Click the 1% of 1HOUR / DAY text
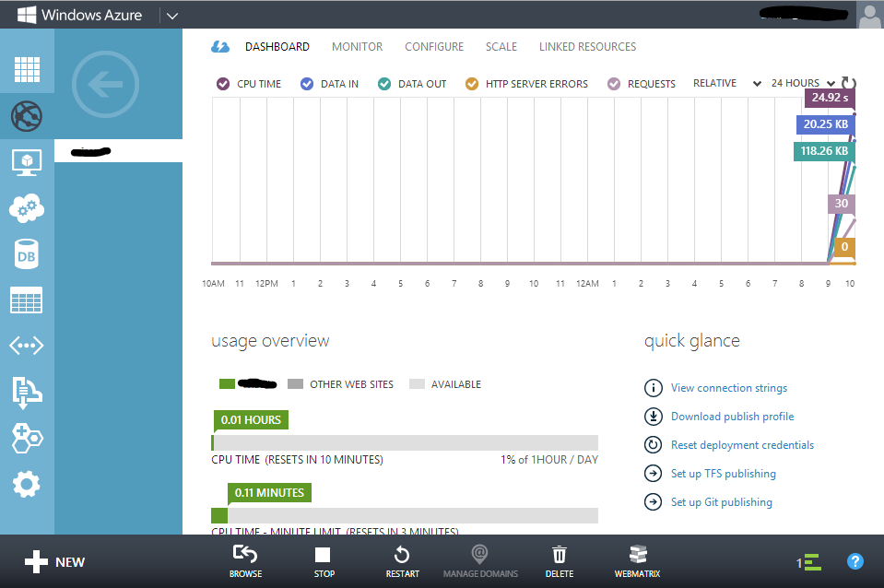884x588 pixels. click(x=549, y=460)
